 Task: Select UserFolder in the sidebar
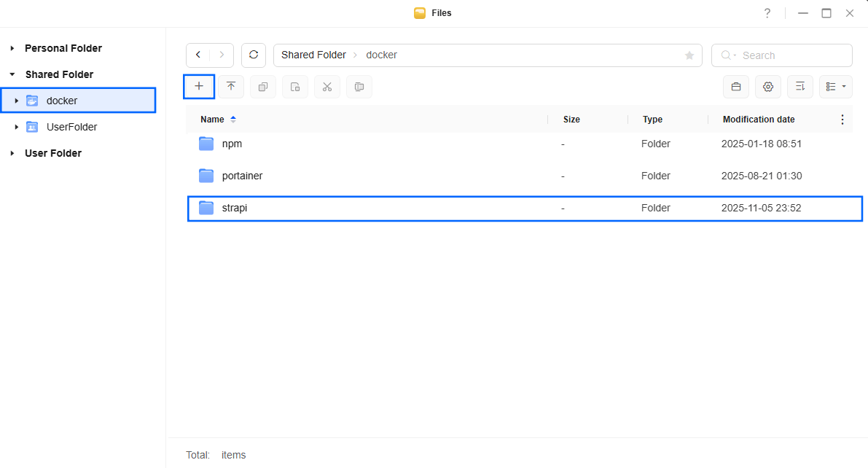click(x=71, y=127)
